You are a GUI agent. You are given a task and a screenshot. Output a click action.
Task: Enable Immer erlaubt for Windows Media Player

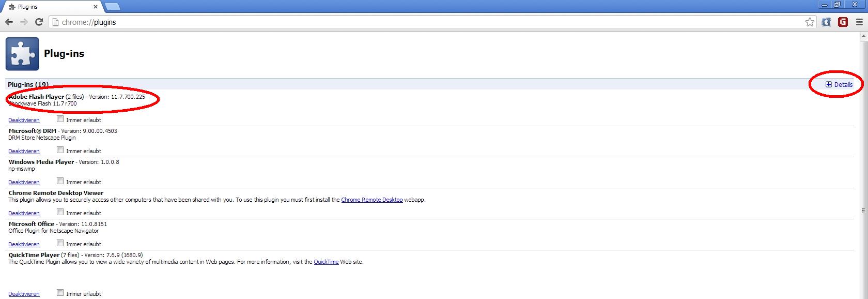(x=60, y=181)
